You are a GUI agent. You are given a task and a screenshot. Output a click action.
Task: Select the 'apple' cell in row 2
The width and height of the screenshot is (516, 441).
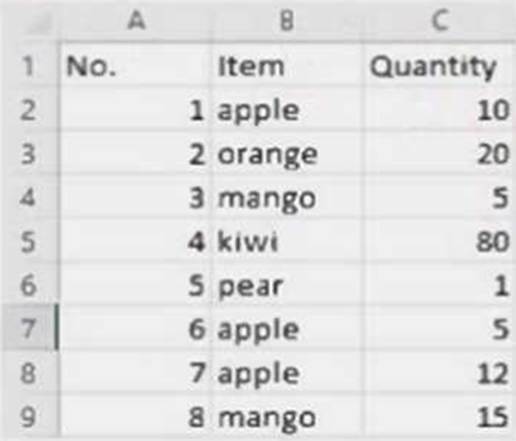click(287, 109)
